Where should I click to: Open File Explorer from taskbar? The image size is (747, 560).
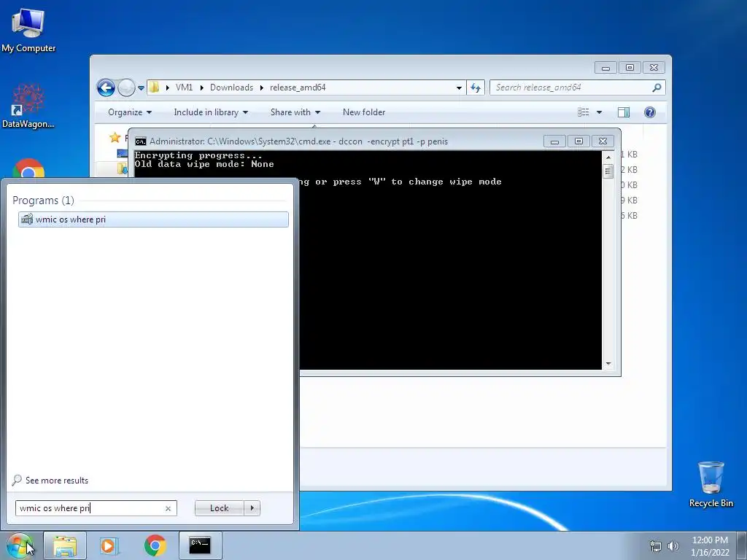tap(65, 545)
